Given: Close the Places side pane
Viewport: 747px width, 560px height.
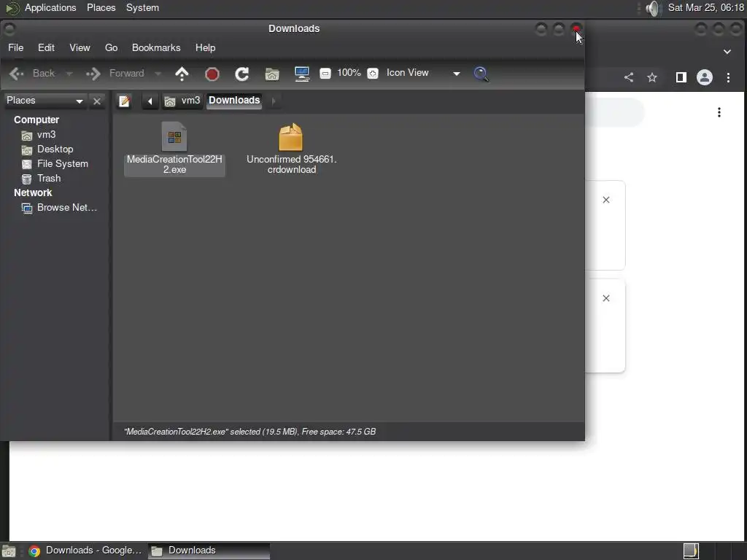Looking at the screenshot, I should click(x=97, y=101).
